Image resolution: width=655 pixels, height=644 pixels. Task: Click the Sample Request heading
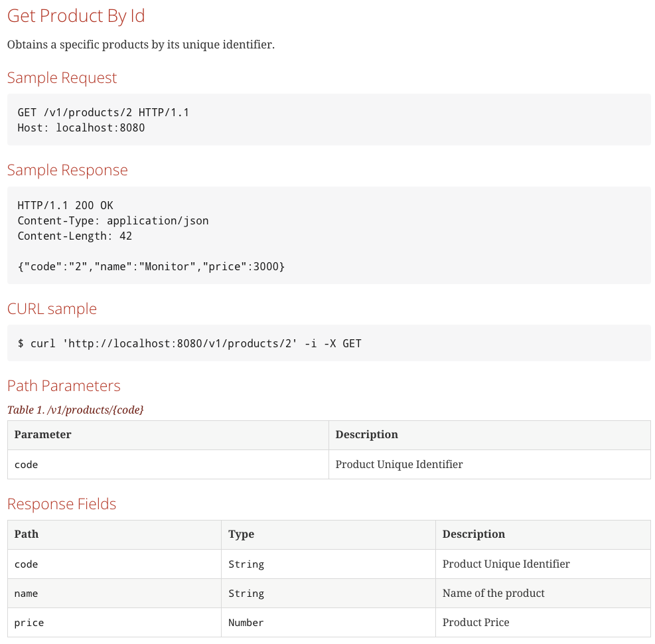pos(62,78)
